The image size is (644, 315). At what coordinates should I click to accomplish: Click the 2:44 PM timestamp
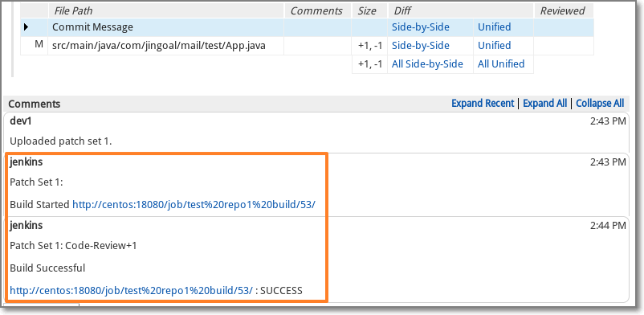pyautogui.click(x=608, y=225)
